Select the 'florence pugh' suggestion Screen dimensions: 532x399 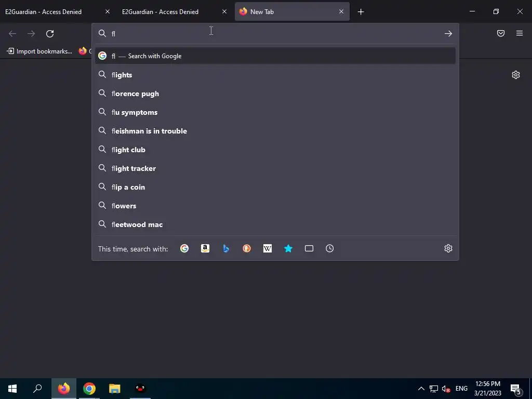tap(275, 94)
